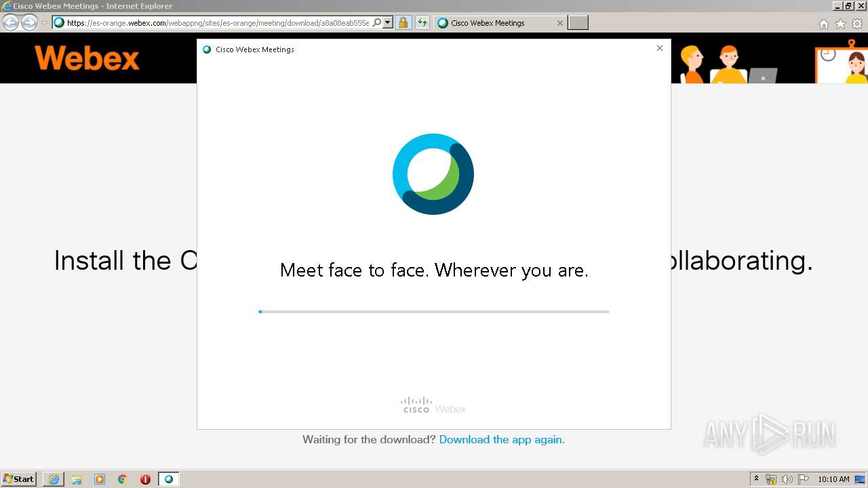The width and height of the screenshot is (868, 488).
Task: Minimize the Internet Explorer window
Action: 837,6
